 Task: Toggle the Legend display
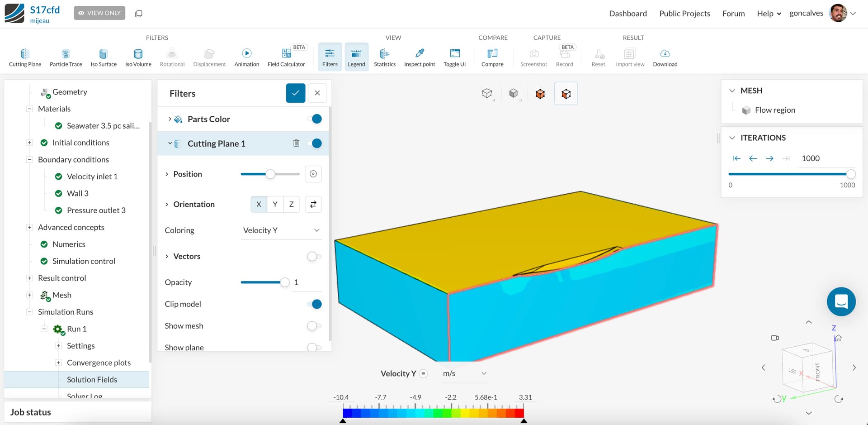356,57
